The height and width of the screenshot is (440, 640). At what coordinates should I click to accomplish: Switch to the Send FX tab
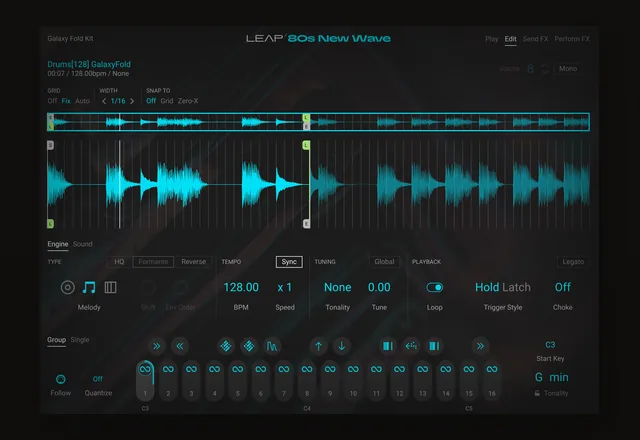coord(536,39)
